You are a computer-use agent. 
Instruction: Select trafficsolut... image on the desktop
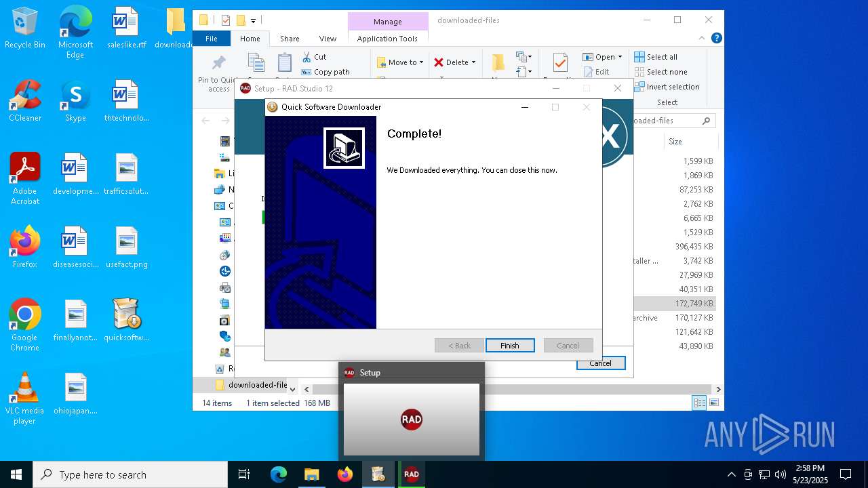pos(126,174)
